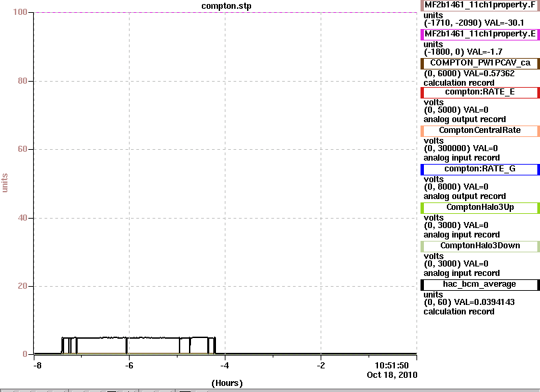The image size is (540, 392).
Task: Click the -8 hours tick label
Action: tap(37, 366)
